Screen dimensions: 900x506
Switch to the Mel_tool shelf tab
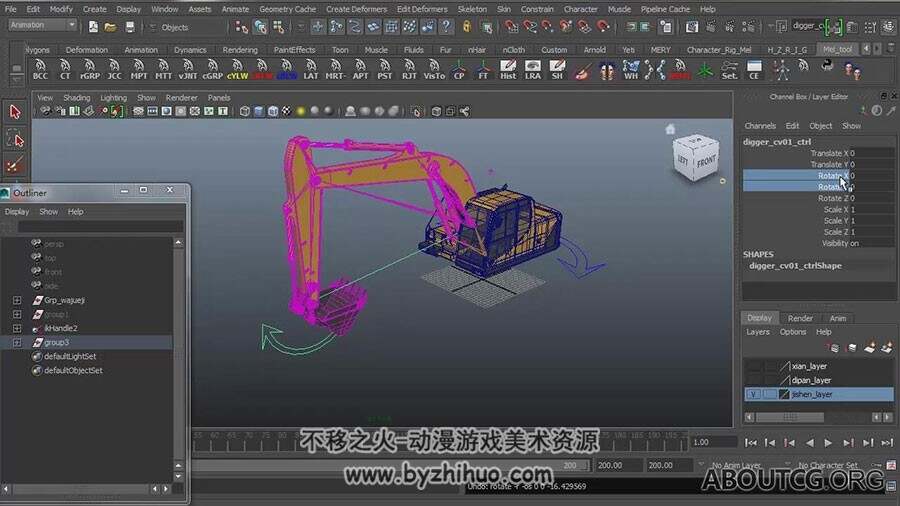click(837, 49)
